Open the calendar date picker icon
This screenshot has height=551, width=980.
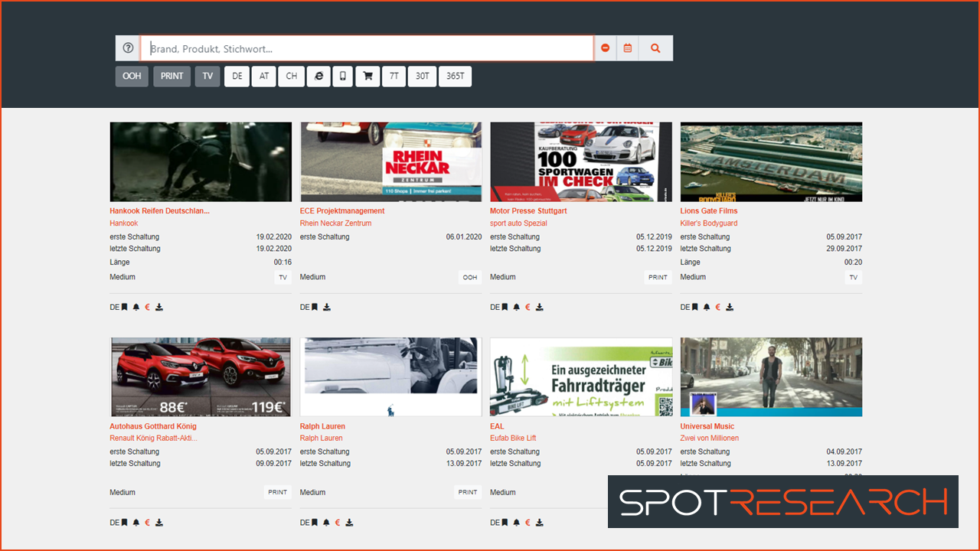(x=628, y=48)
